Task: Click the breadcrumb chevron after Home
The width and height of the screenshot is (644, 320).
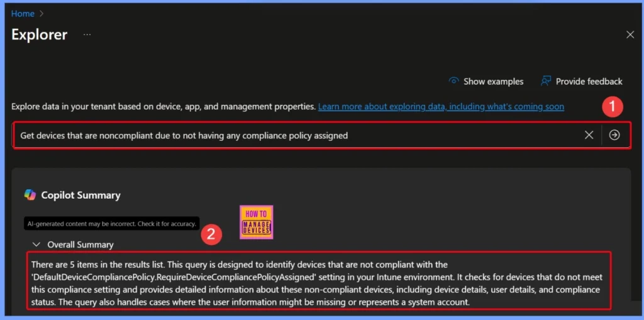Action: click(x=41, y=14)
